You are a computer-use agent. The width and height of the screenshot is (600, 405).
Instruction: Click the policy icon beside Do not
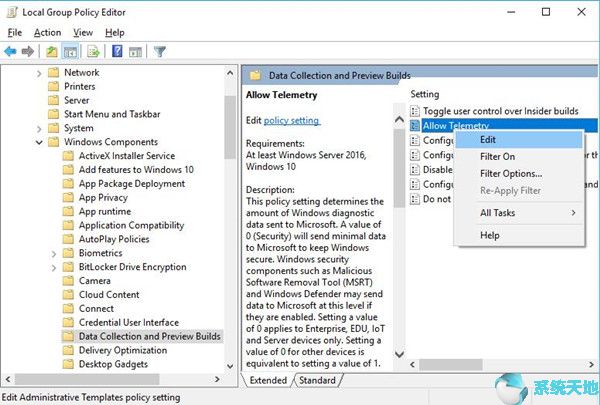point(414,199)
